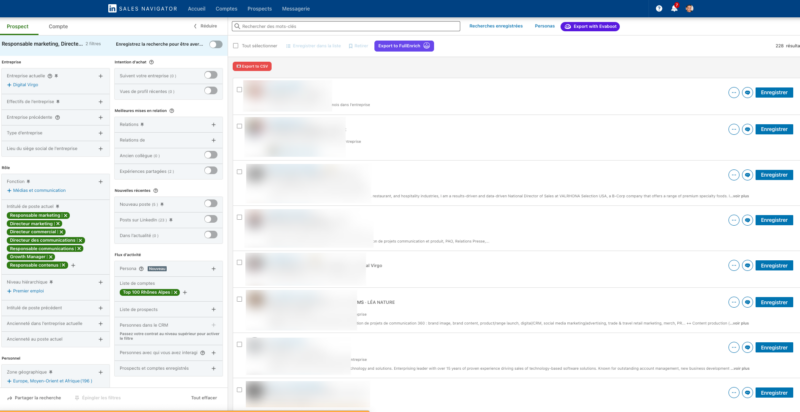Screen dimensions: 800x412
Task: Click the info icon beside Entreprise précédente
Action: [57, 117]
